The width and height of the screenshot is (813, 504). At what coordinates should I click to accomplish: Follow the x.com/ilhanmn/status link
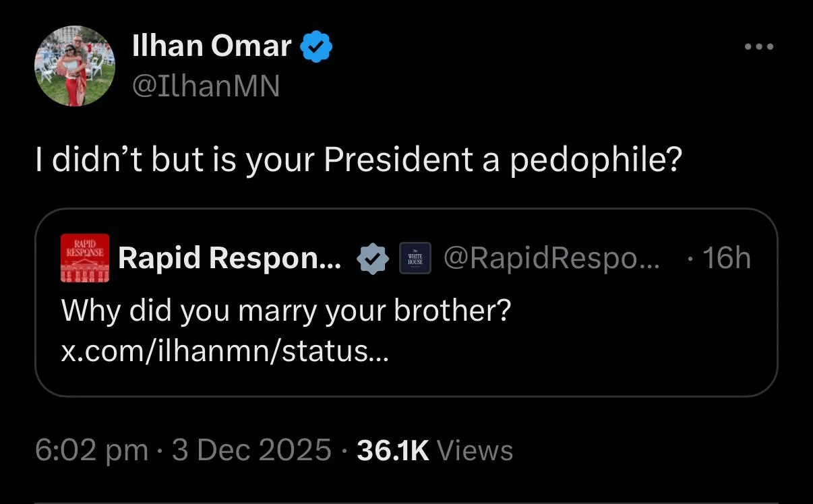click(x=225, y=350)
